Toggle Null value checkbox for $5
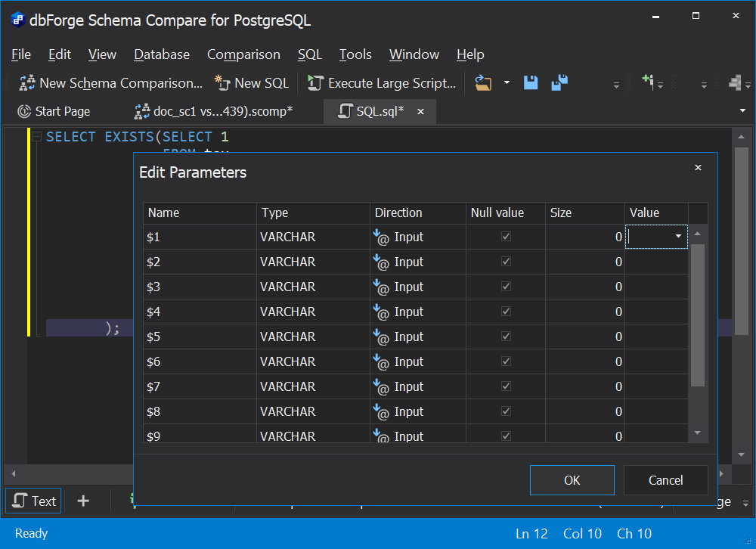756x549 pixels. point(506,337)
